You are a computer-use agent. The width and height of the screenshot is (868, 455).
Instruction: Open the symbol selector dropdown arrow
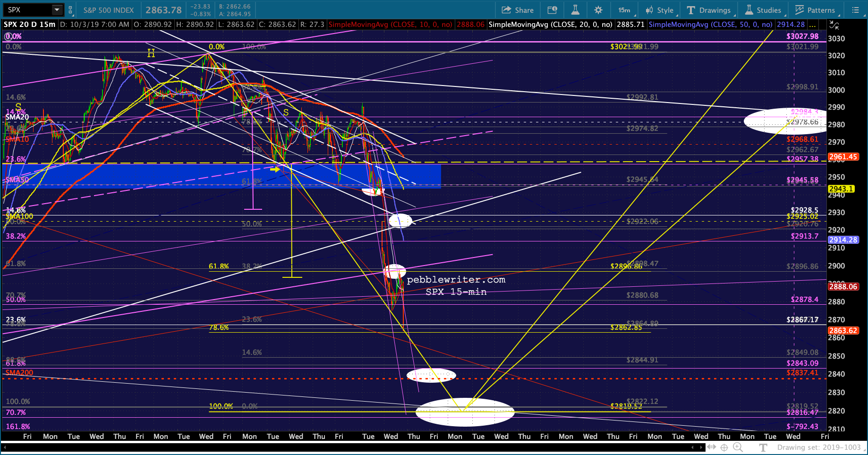pos(57,9)
